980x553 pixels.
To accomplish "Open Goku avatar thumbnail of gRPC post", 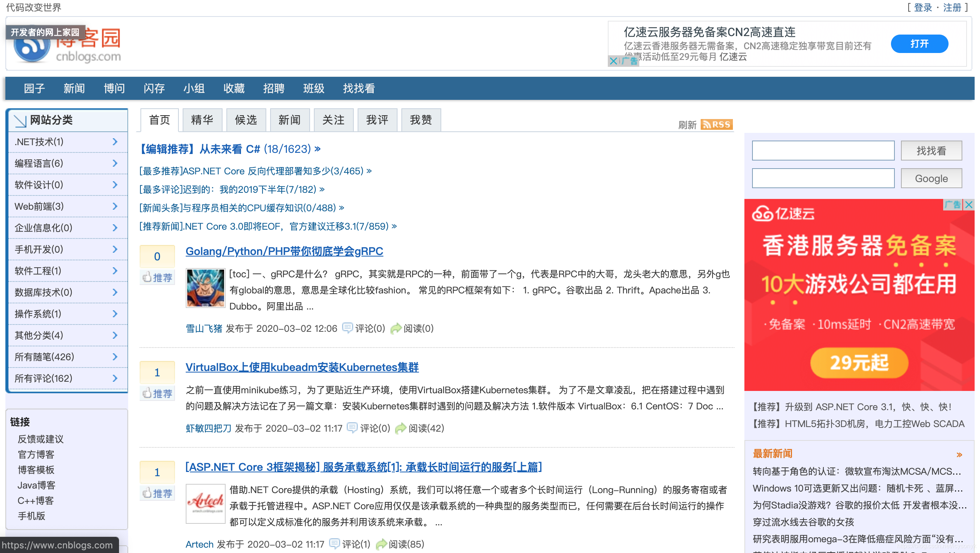I will [x=205, y=288].
